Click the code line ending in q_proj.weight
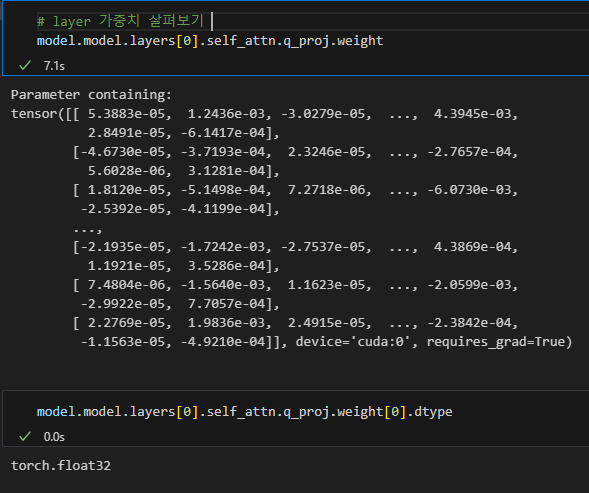The image size is (589, 493). pyautogui.click(x=210, y=41)
